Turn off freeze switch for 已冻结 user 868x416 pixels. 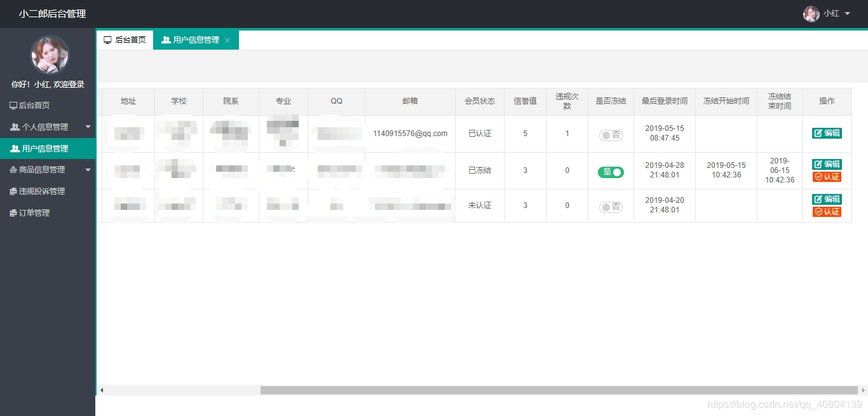tap(611, 172)
